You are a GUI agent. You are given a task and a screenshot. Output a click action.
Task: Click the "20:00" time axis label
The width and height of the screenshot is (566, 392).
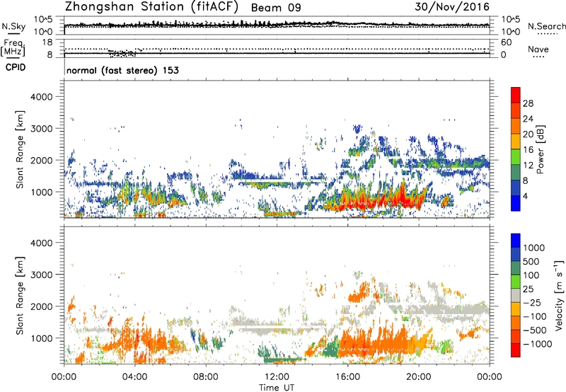419,377
